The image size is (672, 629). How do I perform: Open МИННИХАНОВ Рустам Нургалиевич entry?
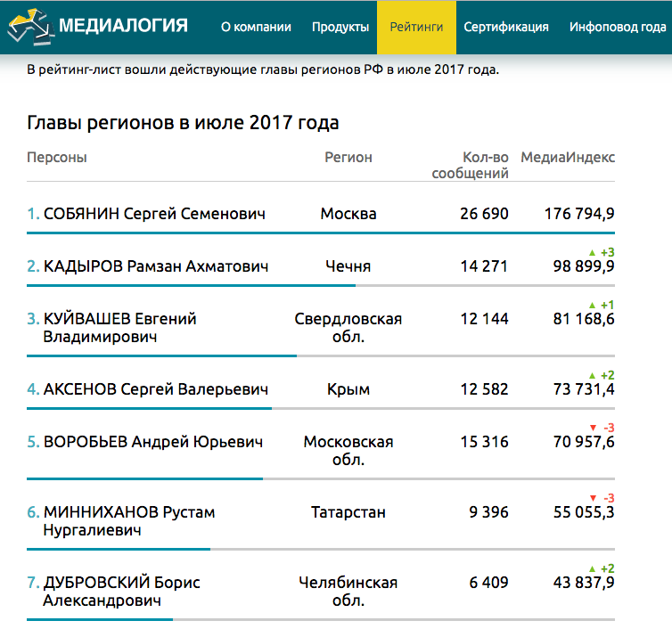pyautogui.click(x=129, y=521)
